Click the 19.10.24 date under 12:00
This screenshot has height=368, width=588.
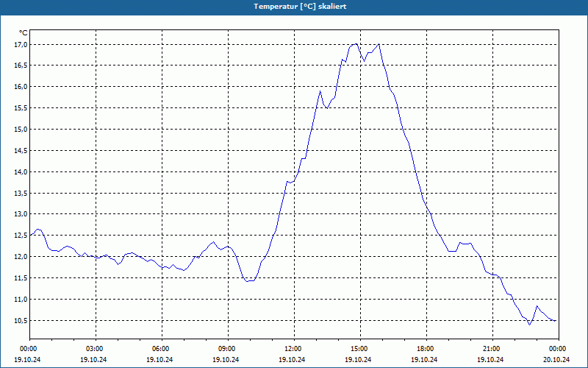pyautogui.click(x=292, y=359)
